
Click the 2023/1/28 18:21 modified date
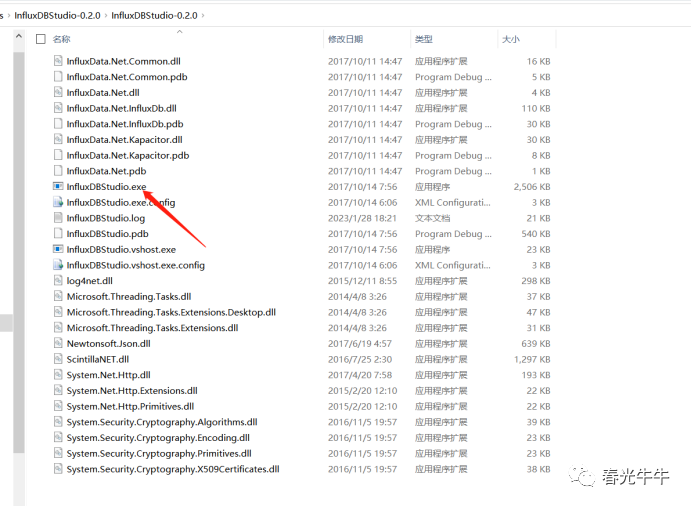pyautogui.click(x=362, y=218)
